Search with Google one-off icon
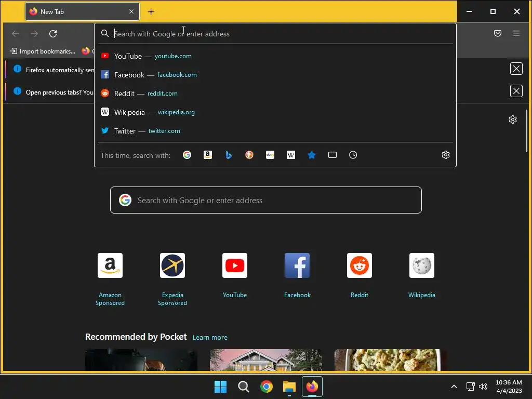532x399 pixels. point(187,155)
